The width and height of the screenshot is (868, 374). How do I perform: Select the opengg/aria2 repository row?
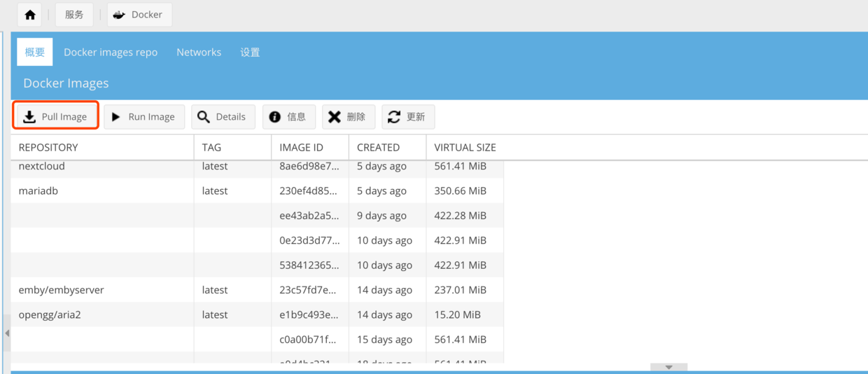click(x=257, y=314)
